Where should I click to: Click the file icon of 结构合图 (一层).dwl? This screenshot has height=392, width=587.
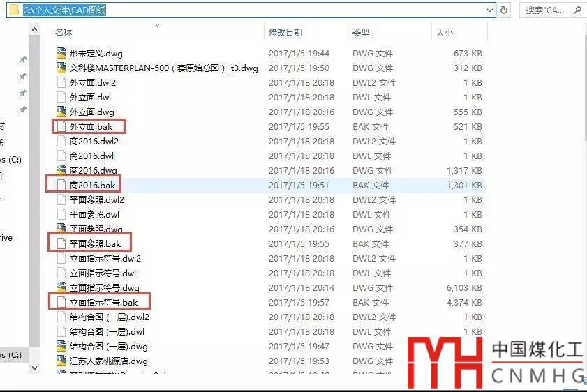tap(61, 331)
